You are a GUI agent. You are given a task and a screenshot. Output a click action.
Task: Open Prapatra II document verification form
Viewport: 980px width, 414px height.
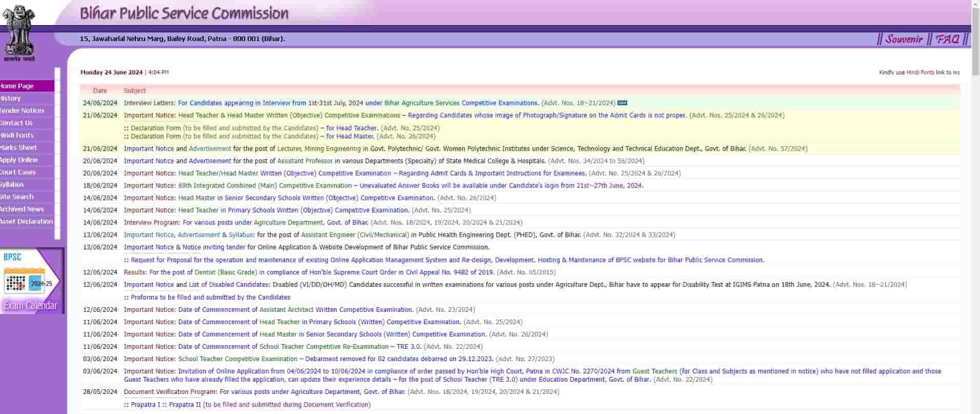point(185,405)
